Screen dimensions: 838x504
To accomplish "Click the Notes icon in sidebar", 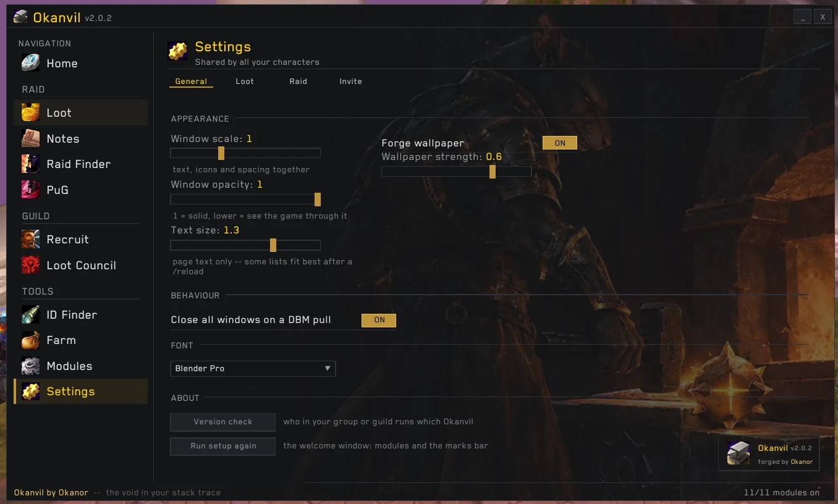I will point(30,138).
